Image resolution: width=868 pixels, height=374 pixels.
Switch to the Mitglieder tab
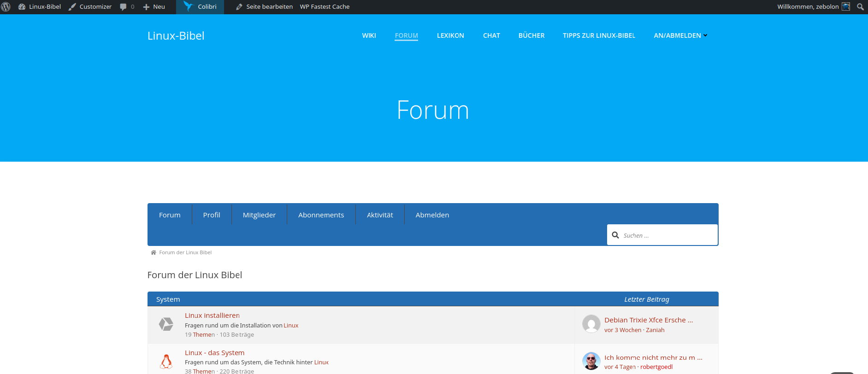[259, 215]
